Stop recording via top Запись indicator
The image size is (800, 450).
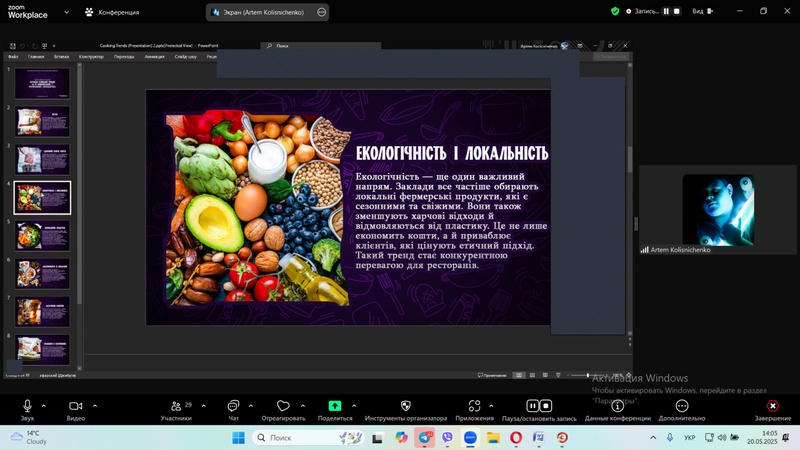click(677, 11)
